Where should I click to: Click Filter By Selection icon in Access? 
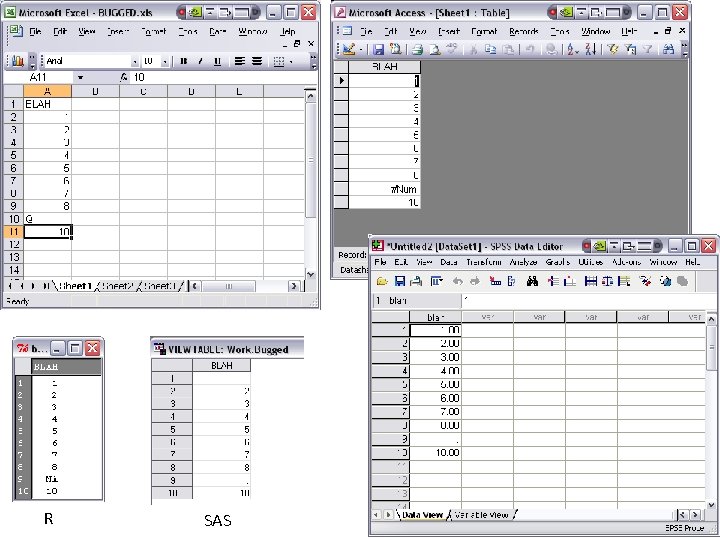(613, 49)
